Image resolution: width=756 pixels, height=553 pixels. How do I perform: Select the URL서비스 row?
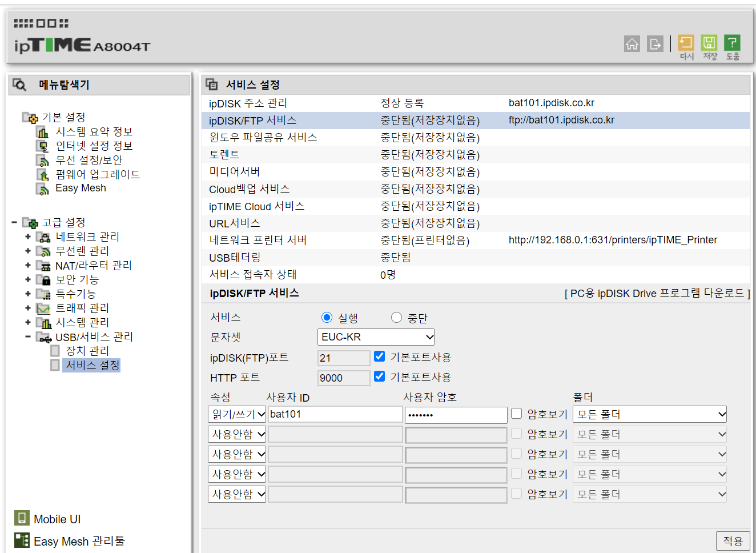pos(476,223)
